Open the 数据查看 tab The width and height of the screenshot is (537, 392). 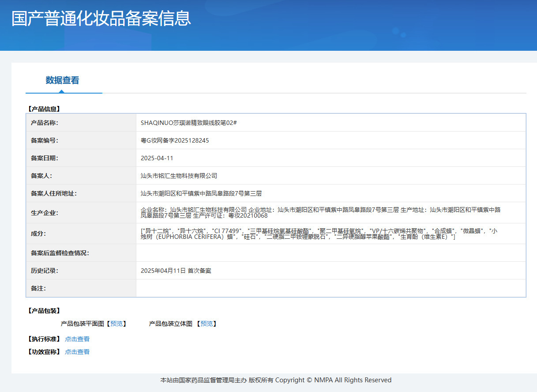[63, 80]
